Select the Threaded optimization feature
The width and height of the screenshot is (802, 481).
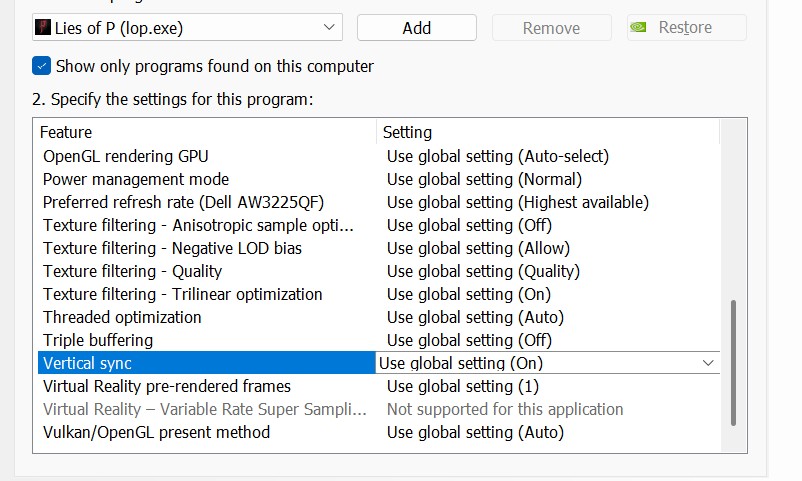(x=122, y=317)
